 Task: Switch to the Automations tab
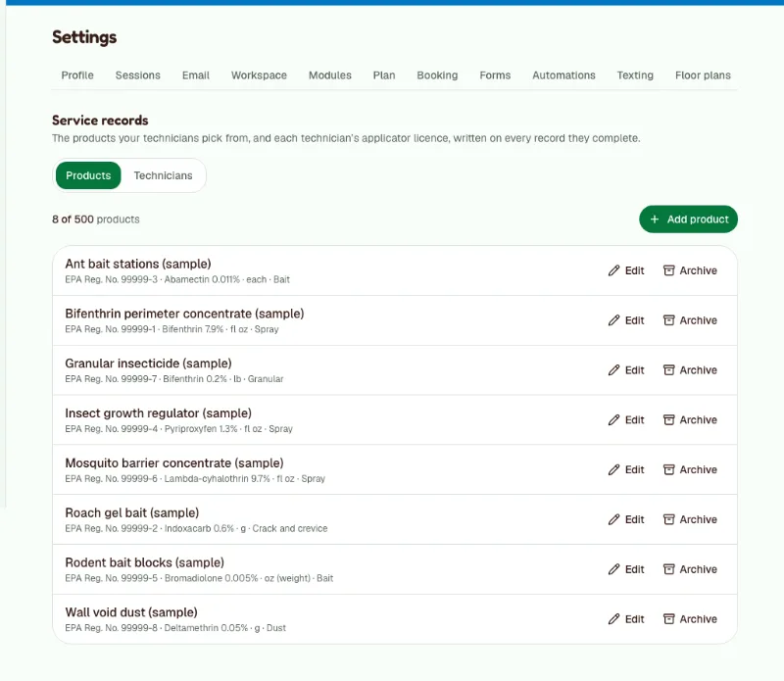563,75
